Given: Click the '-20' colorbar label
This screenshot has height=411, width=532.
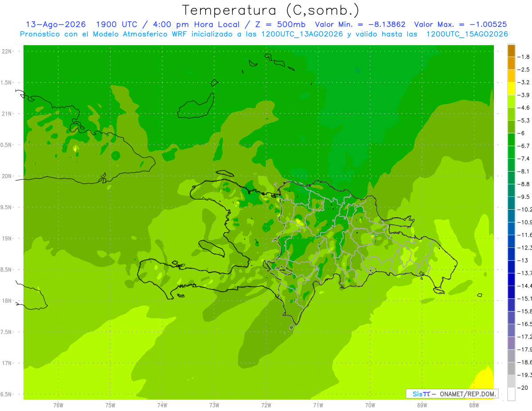Looking at the screenshot, I should pyautogui.click(x=522, y=388).
